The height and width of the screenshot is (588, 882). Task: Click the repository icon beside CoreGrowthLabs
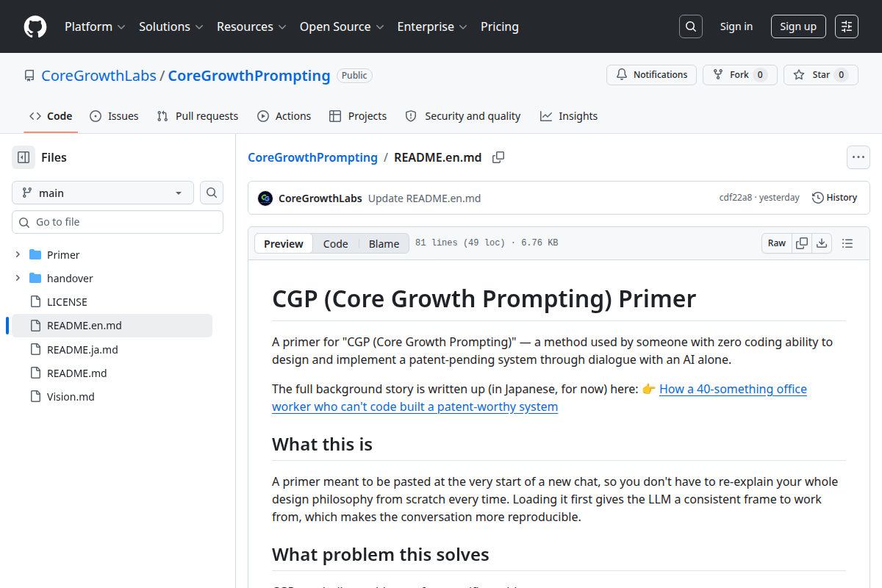[x=29, y=76]
